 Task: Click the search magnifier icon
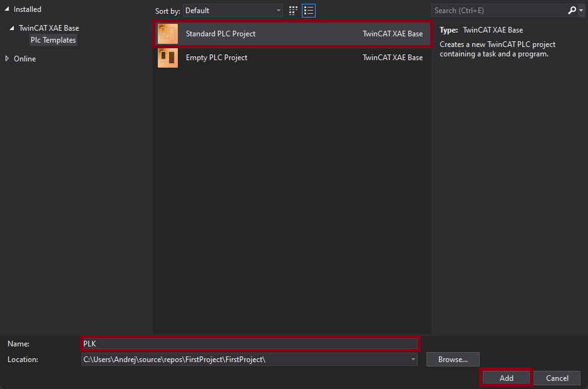point(572,11)
